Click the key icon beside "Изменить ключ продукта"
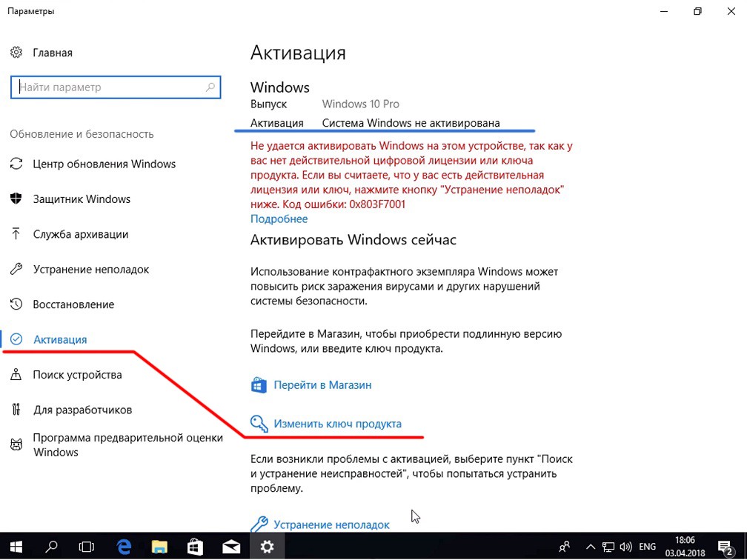Screen dimensions: 747x560 tap(259, 424)
